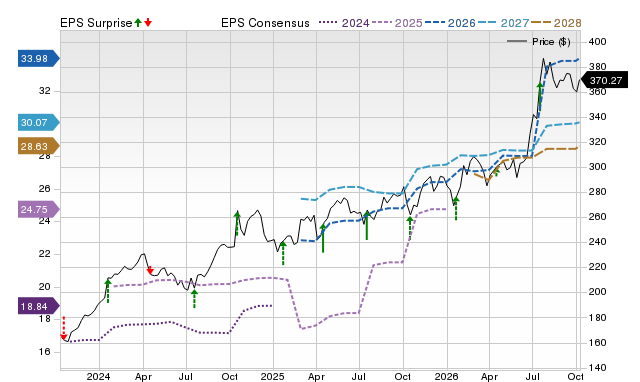Click the EPS Surprise legend title
Screen dimensions: 640x382
pos(96,23)
